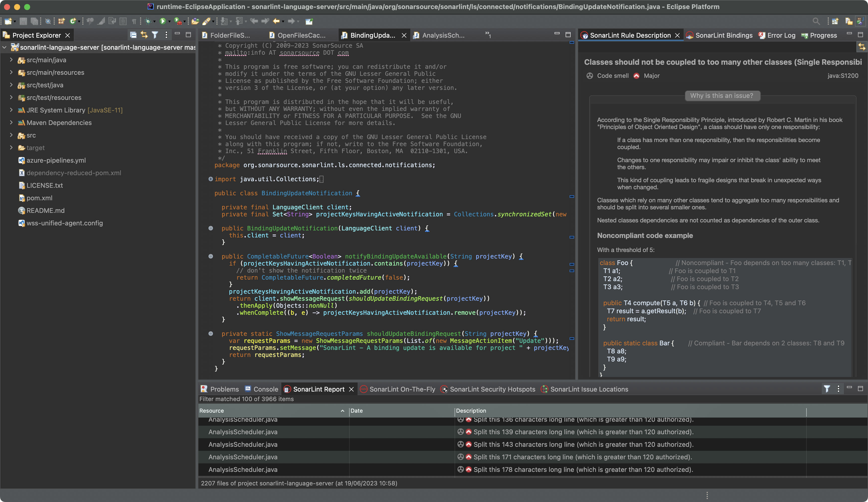Collapse the notifyBindingUpdateAvailable method fold
This screenshot has width=868, height=502.
[x=210, y=256]
